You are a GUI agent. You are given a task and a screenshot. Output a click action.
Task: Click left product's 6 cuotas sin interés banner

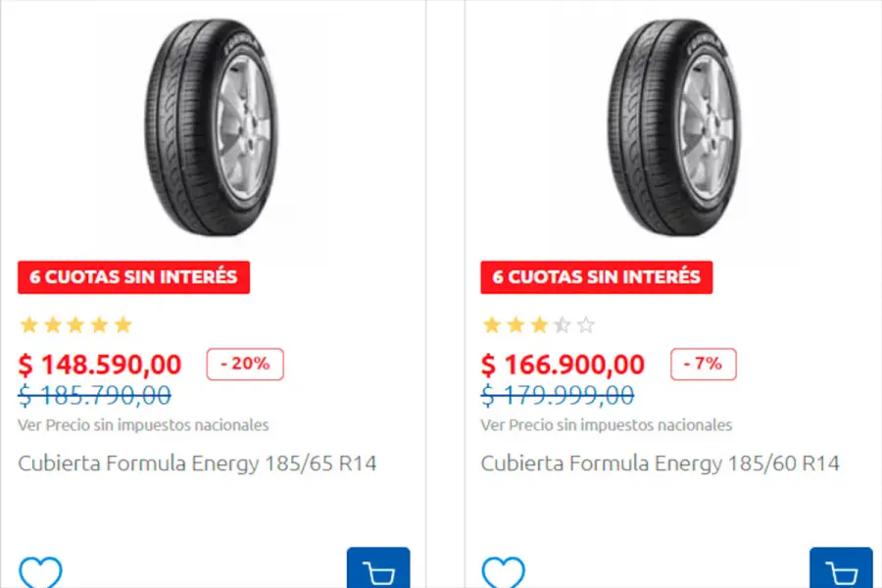pyautogui.click(x=133, y=276)
